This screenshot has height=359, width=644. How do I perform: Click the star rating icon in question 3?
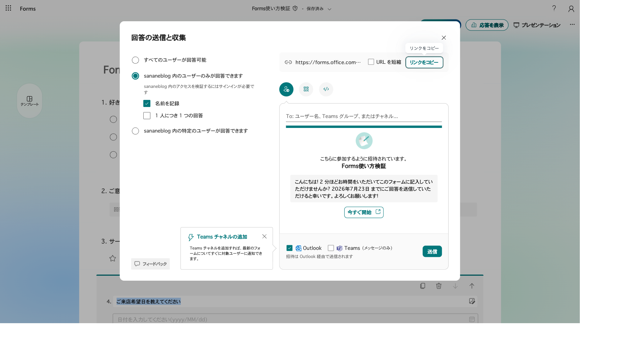[113, 258]
